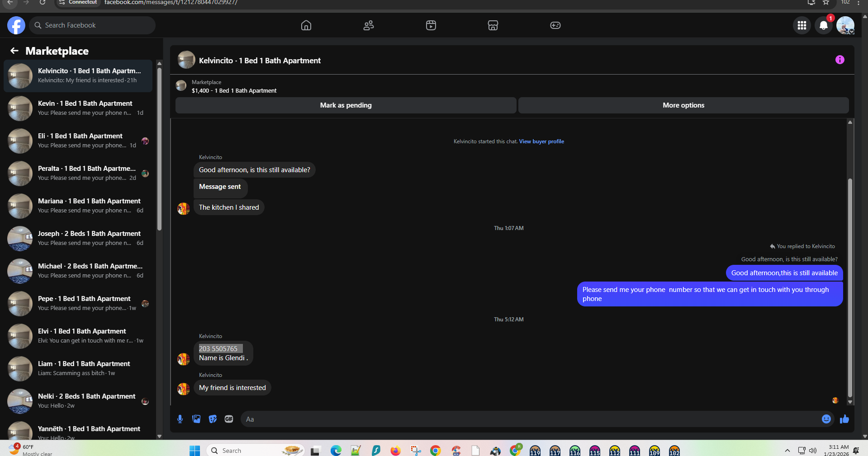Select the Pepe apartment chat
868x456 pixels.
[78, 303]
